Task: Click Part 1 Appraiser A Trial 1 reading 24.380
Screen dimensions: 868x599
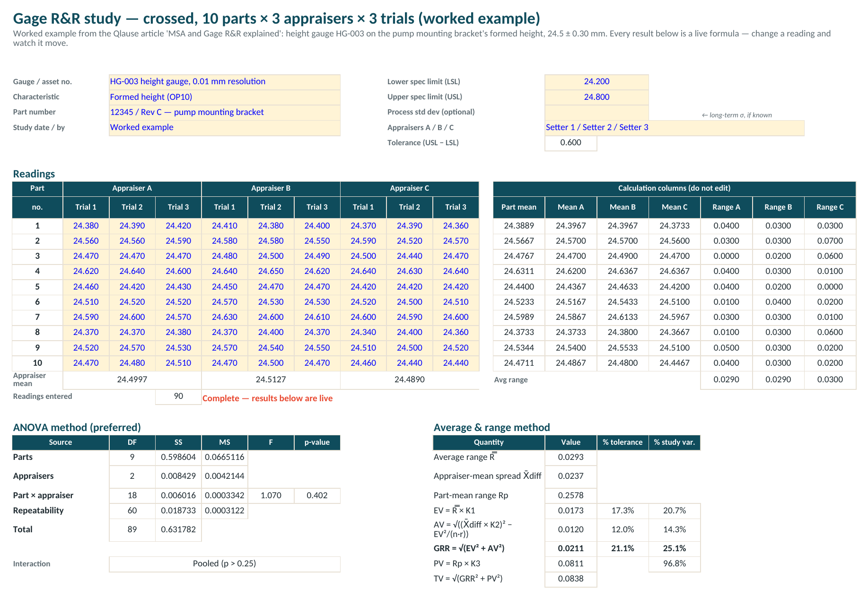Action: point(86,226)
